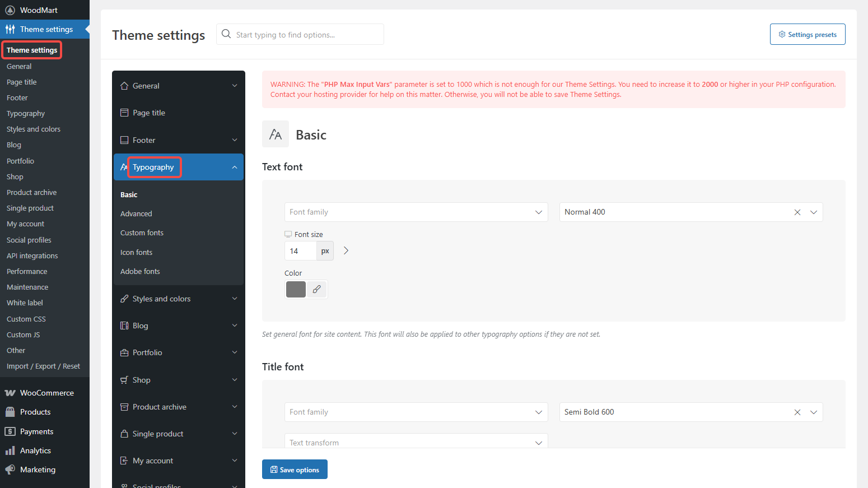Click the responsive arrow next to font size
868x488 pixels.
346,251
